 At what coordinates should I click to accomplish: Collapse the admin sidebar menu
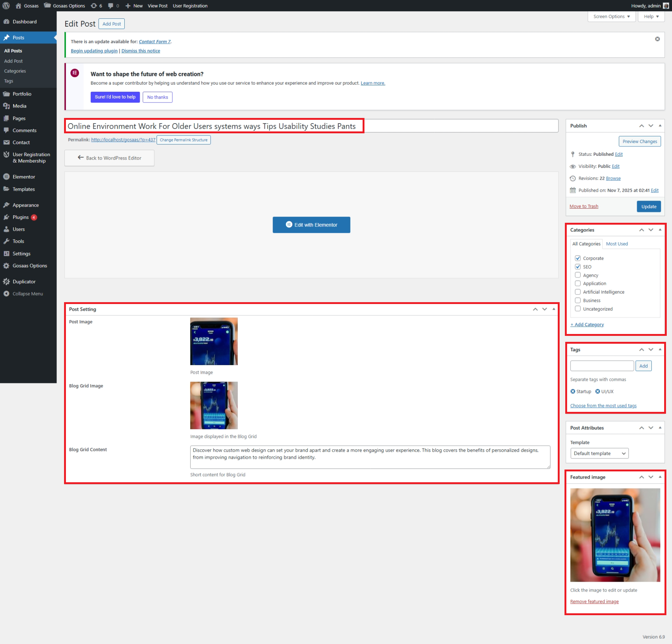click(27, 294)
